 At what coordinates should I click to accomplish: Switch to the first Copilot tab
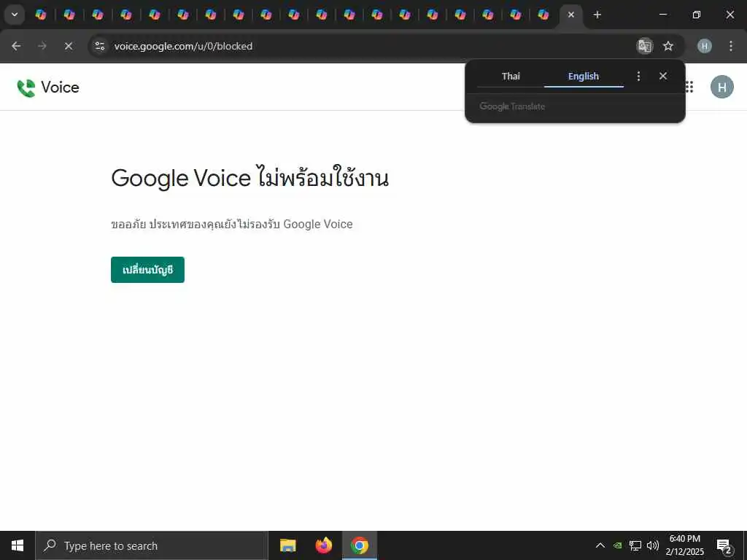[x=41, y=15]
